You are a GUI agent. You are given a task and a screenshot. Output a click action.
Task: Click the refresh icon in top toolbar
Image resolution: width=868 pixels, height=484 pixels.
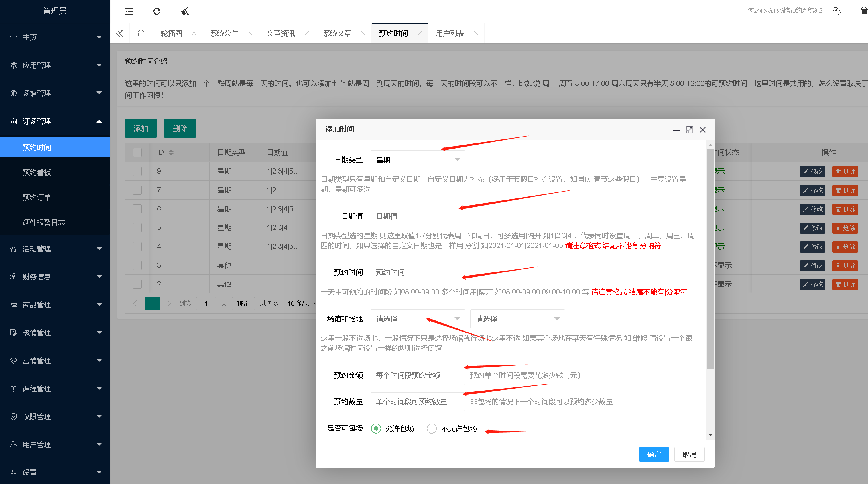tap(157, 11)
